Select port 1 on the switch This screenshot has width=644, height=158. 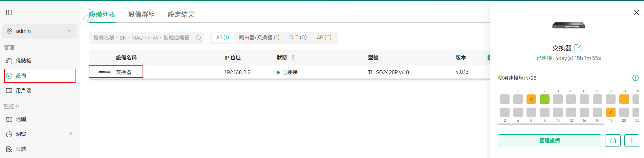505,99
